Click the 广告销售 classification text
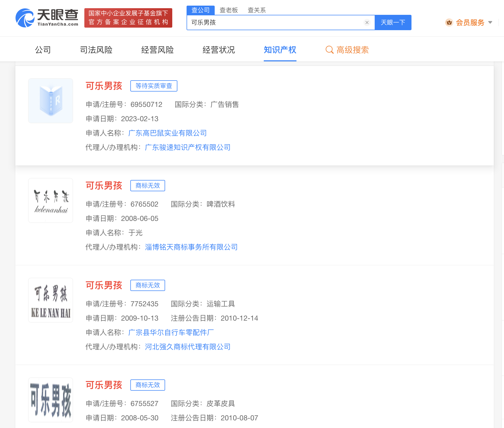The image size is (504, 428). [225, 104]
